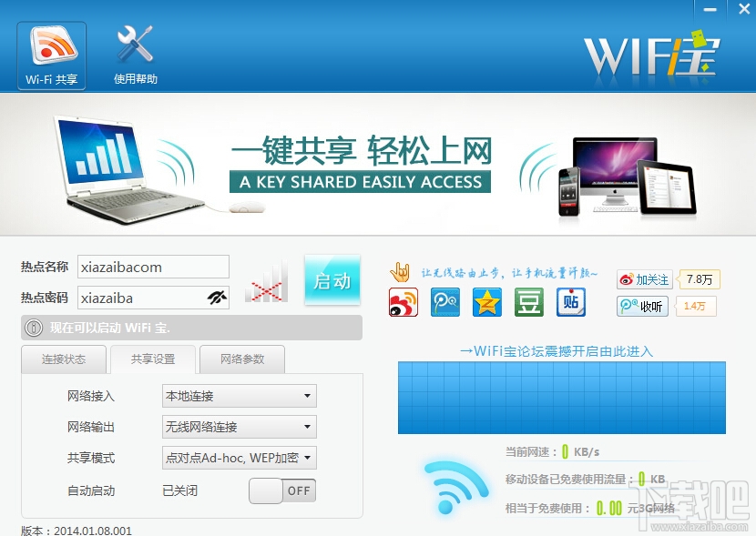The width and height of the screenshot is (756, 536).
Task: Click the 加关注 Weibo follow button
Action: [645, 279]
